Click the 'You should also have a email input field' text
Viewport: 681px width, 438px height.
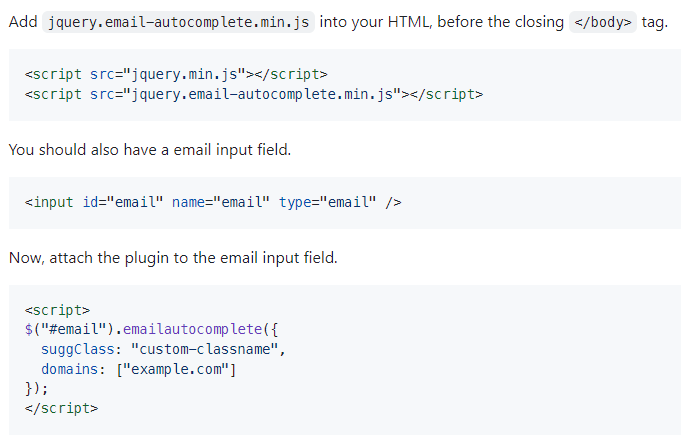[x=150, y=150]
